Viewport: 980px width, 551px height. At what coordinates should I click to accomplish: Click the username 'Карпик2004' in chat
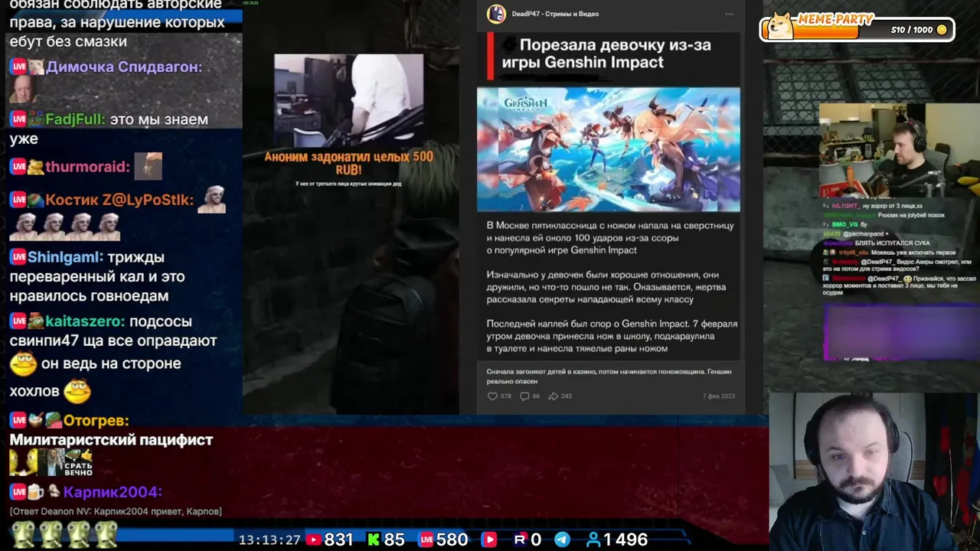pos(112,492)
